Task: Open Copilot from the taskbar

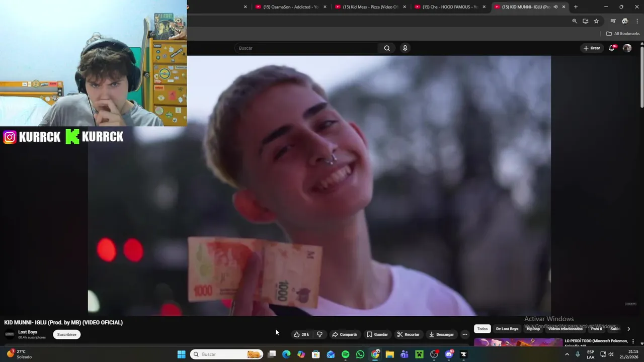Action: (x=301, y=354)
